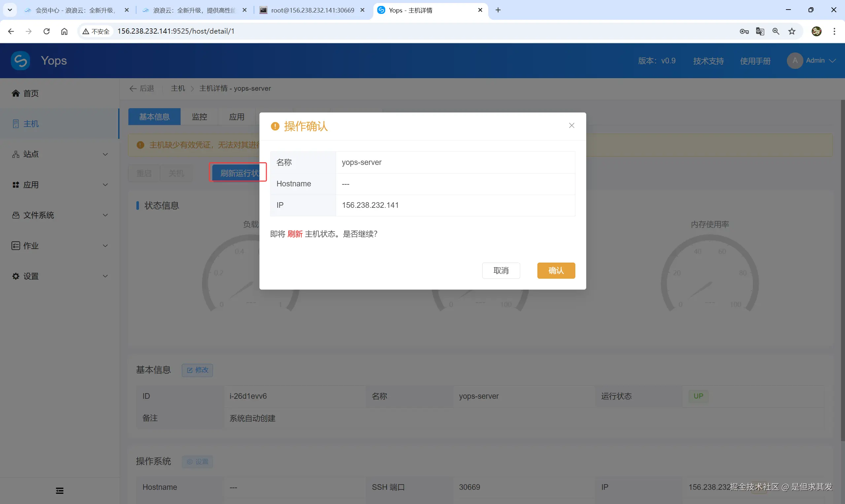
Task: Click the Admin avatar icon
Action: point(795,61)
